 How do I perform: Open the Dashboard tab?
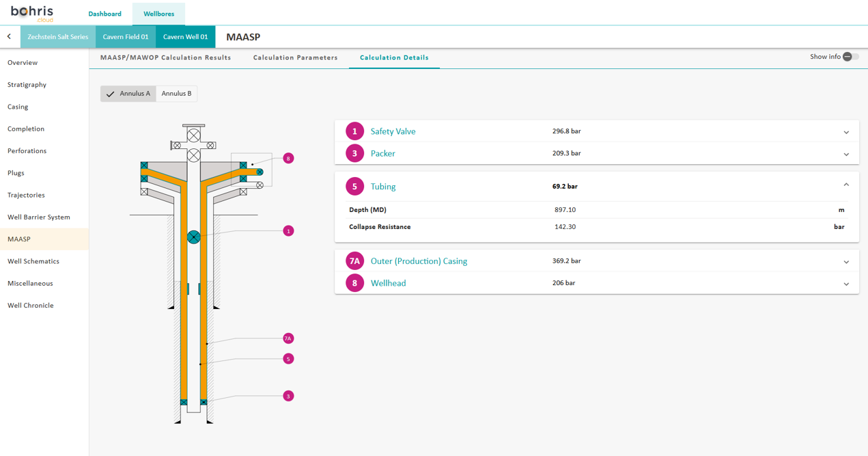104,14
